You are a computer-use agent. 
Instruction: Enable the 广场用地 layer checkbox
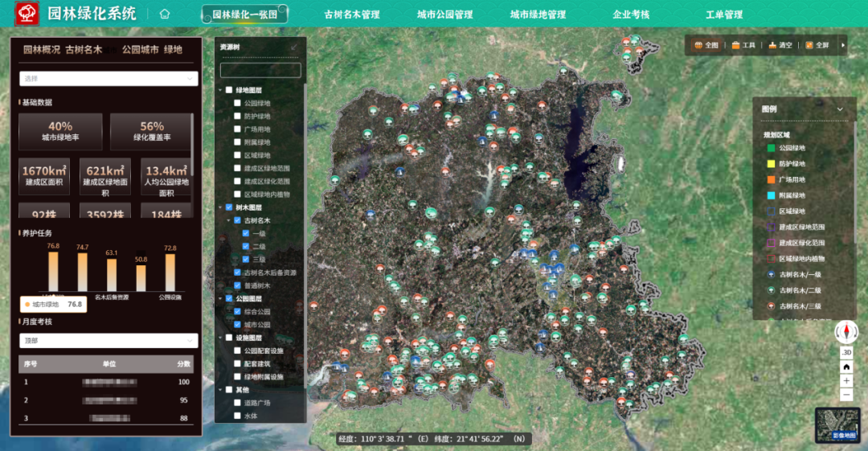pos(237,129)
